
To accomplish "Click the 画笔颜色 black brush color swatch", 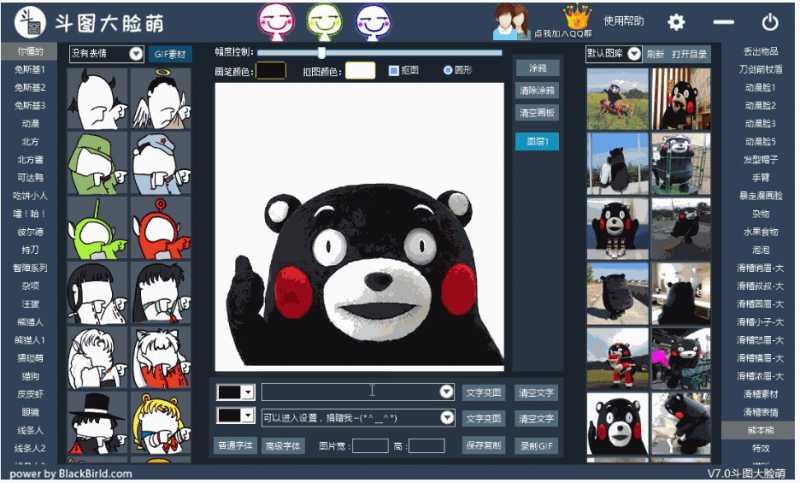I will coord(271,71).
